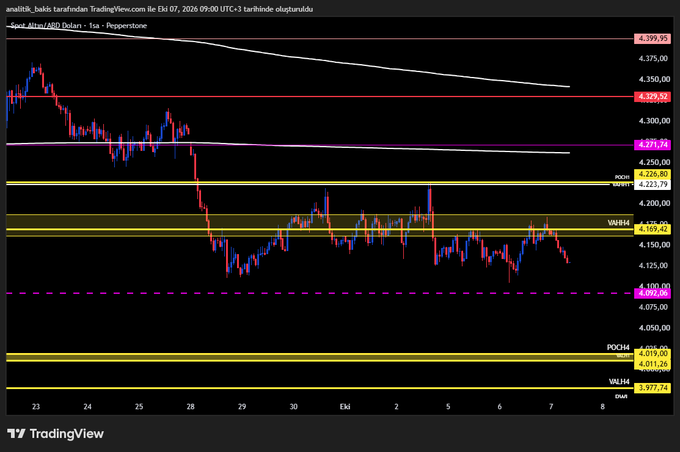Select the yellow price label 4.226,80
The width and height of the screenshot is (680, 452).
(653, 174)
